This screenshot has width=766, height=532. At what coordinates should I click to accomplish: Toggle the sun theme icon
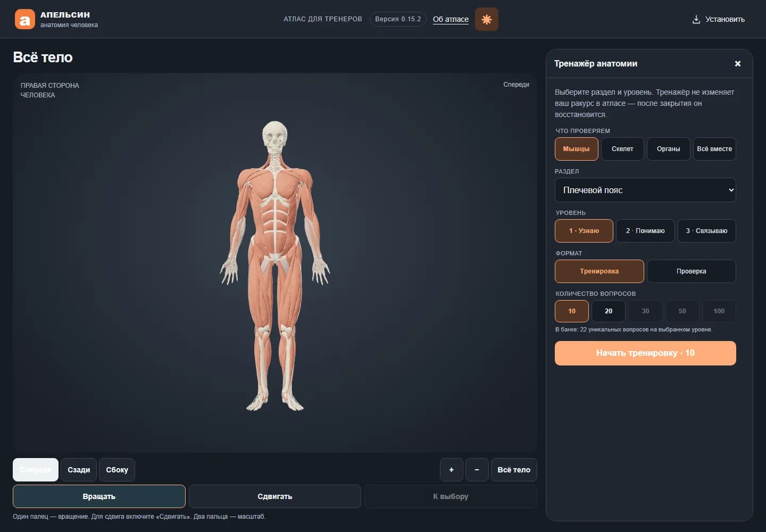(x=486, y=19)
